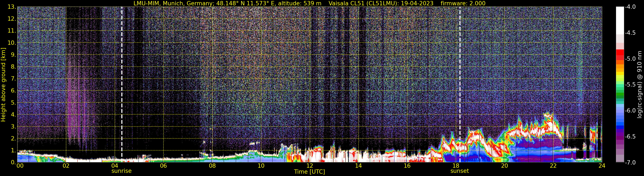The image size is (644, 176).
Task: Click the '22' time tick label
Action: click(x=553, y=166)
